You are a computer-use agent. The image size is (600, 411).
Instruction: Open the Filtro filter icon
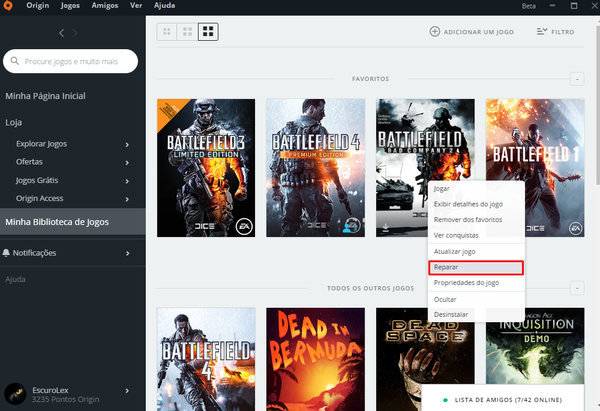pos(541,32)
